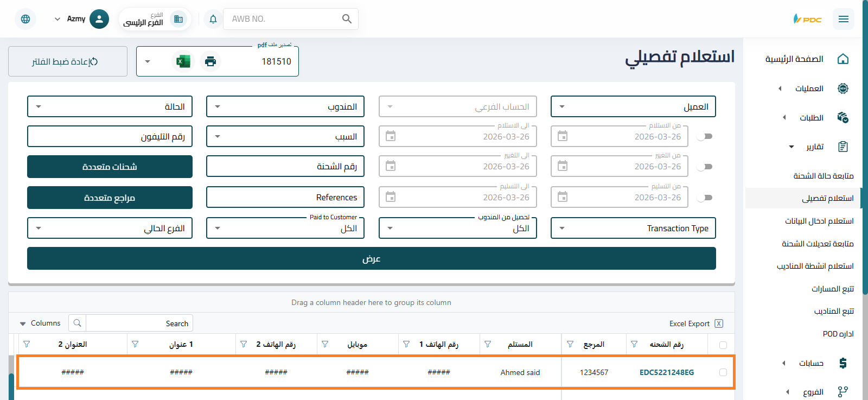Click شحنات متعددة button
The image size is (868, 400).
(x=110, y=167)
